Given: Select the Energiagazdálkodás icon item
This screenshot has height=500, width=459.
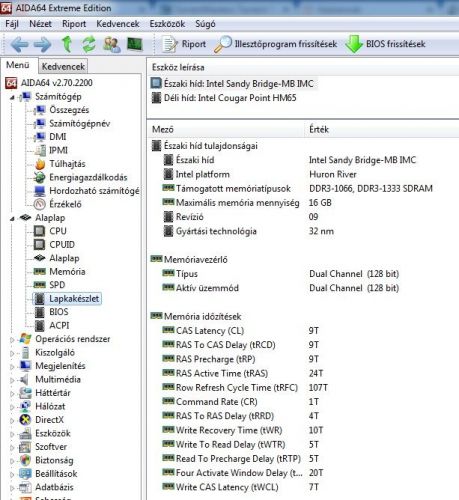Looking at the screenshot, I should click(40, 177).
